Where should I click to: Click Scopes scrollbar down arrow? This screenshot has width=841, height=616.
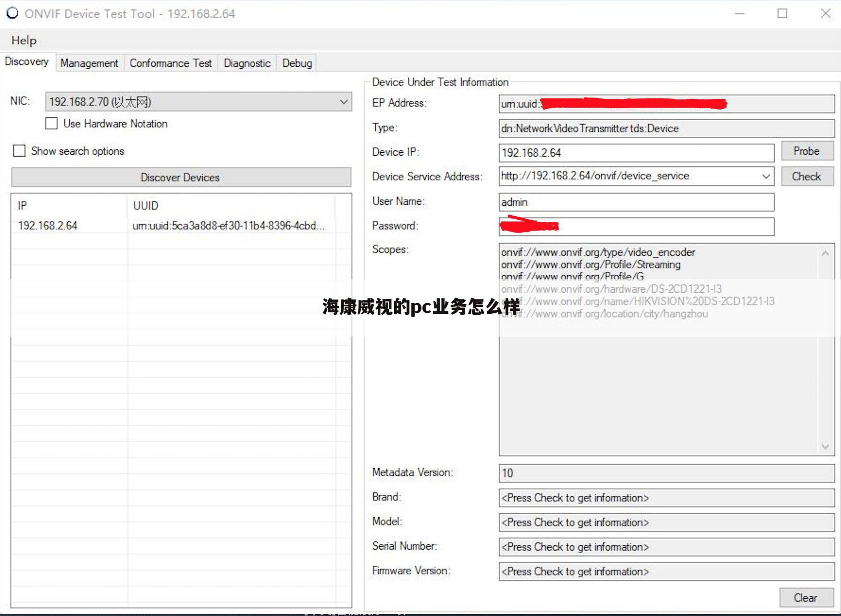click(x=825, y=446)
